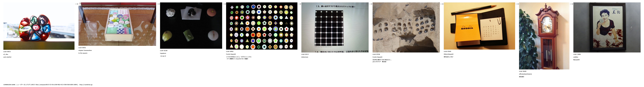Image resolution: width=644 pixels, height=87 pixels.
Task: Click the caption 'and colorful'
Action: click(x=7, y=57)
